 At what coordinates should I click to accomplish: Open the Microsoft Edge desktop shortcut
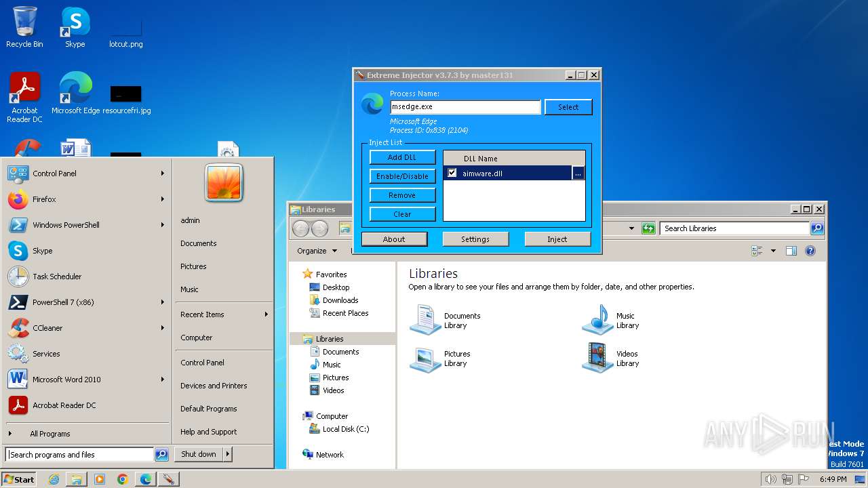click(x=75, y=94)
